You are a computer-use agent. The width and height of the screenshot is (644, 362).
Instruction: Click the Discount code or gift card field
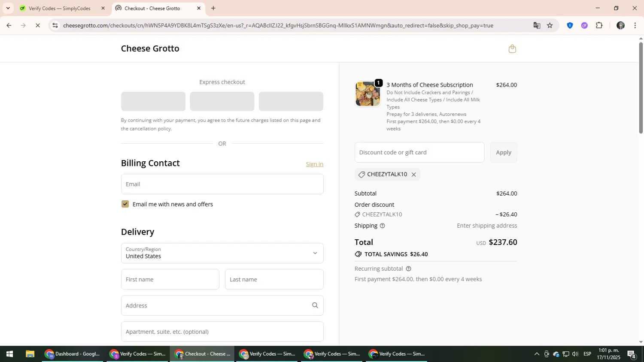(419, 152)
